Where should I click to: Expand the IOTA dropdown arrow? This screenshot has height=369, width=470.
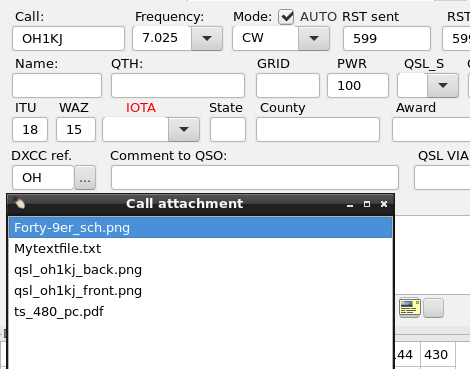(184, 129)
